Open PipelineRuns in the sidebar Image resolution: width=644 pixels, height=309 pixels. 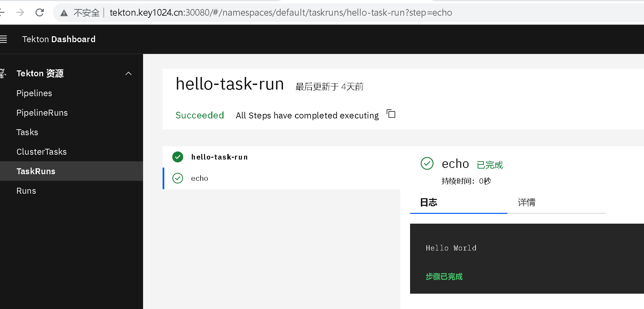[x=42, y=113]
